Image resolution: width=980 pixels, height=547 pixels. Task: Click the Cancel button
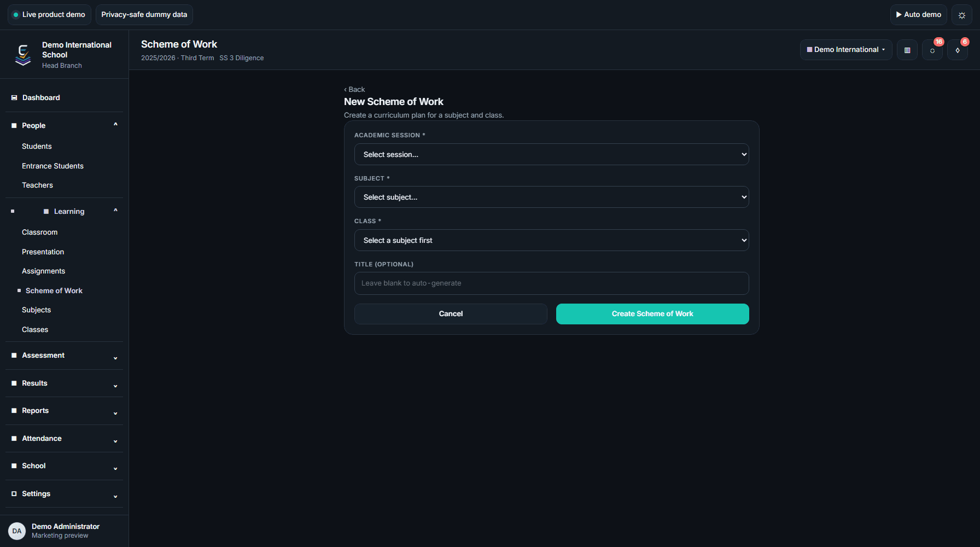451,314
